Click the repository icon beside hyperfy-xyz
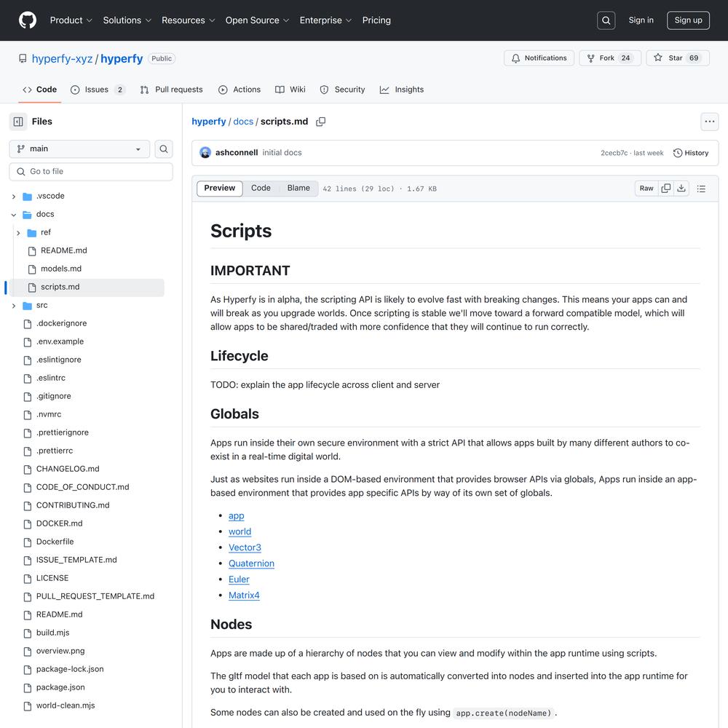This screenshot has width=728, height=728. point(23,58)
